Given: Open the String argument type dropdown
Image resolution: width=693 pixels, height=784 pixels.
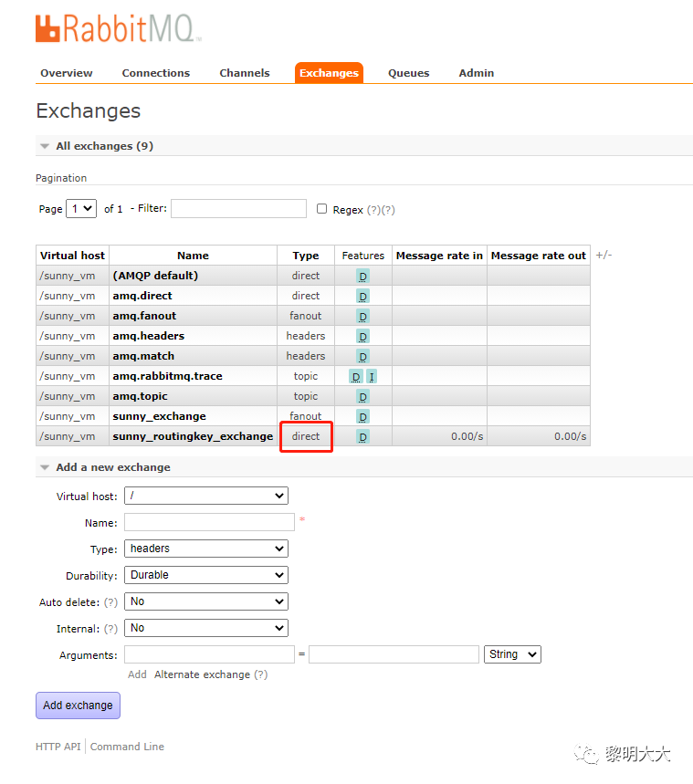Looking at the screenshot, I should click(512, 654).
